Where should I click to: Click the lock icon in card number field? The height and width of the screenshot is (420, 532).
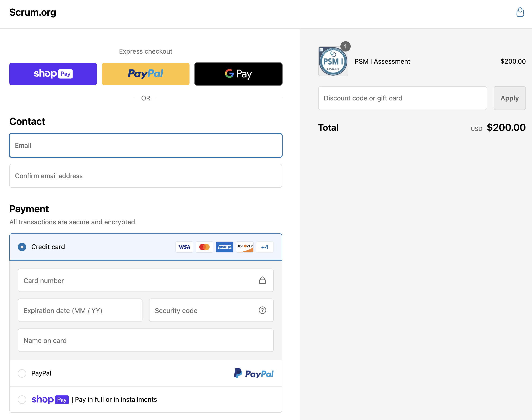point(262,280)
